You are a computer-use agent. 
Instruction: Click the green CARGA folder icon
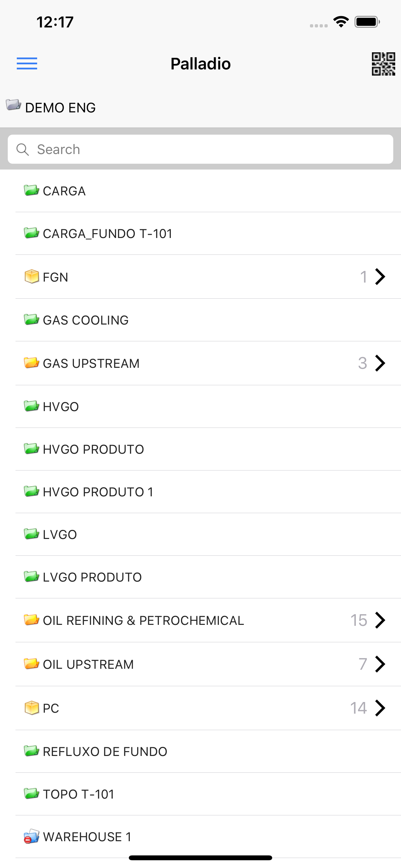pyautogui.click(x=32, y=191)
